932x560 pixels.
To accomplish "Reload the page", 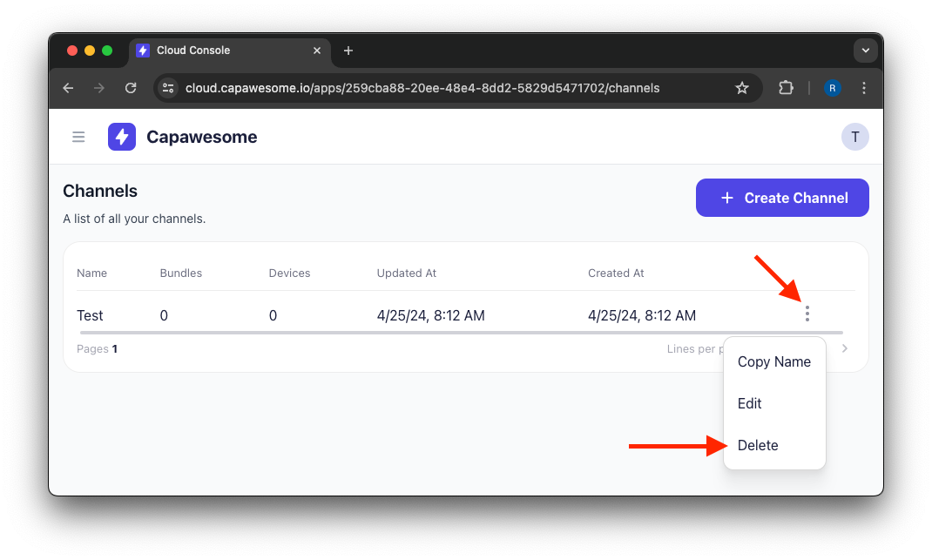I will pyautogui.click(x=131, y=88).
